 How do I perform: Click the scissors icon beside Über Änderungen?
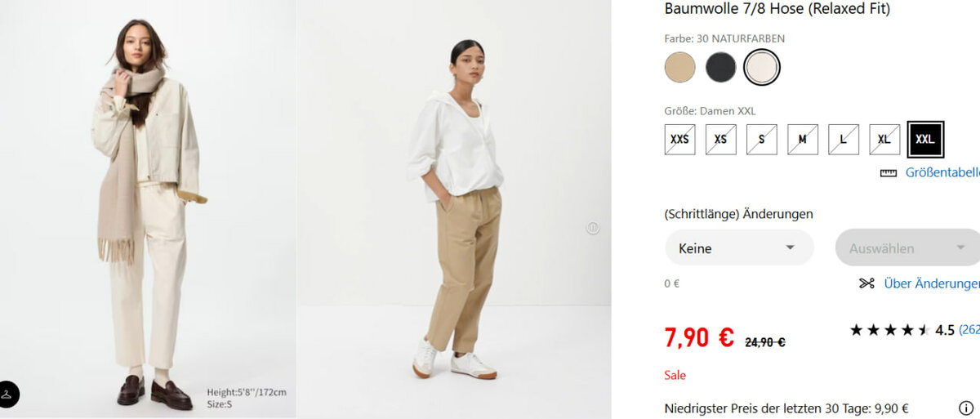(x=866, y=283)
